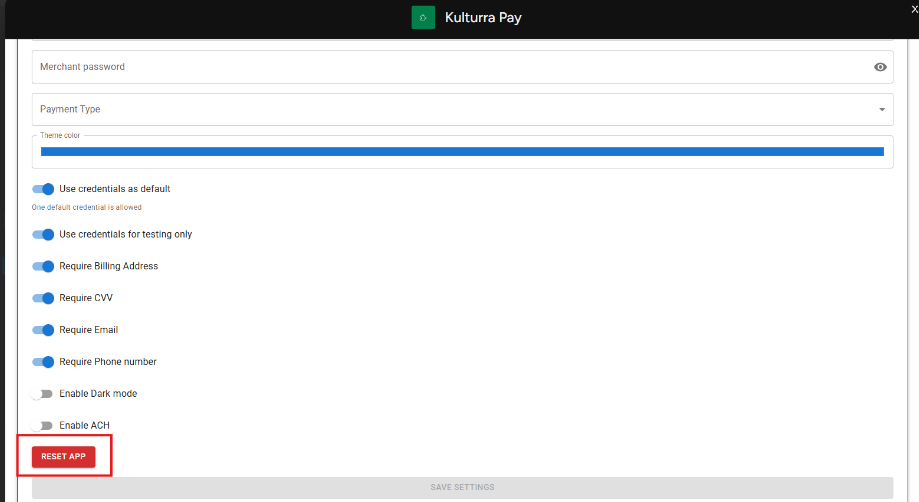
Task: Click 'One default credential is allowed' note
Action: click(x=87, y=207)
